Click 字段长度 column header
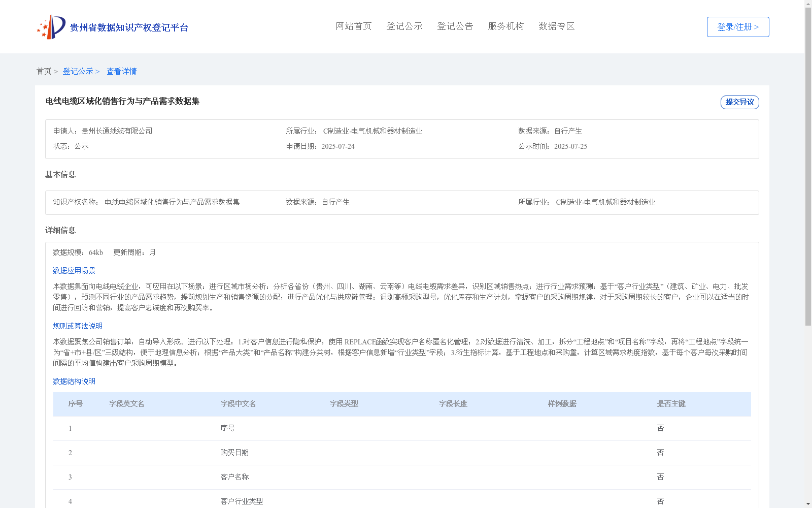Image resolution: width=812 pixels, height=508 pixels. coord(453,404)
